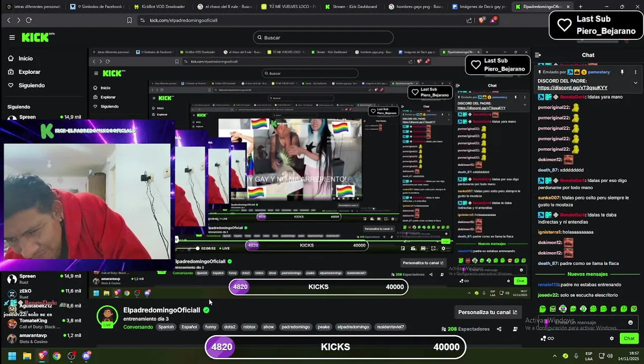Click Nuevos mensajes to jump to latest
Image resolution: width=644 pixels, height=364 pixels.
[x=587, y=274]
